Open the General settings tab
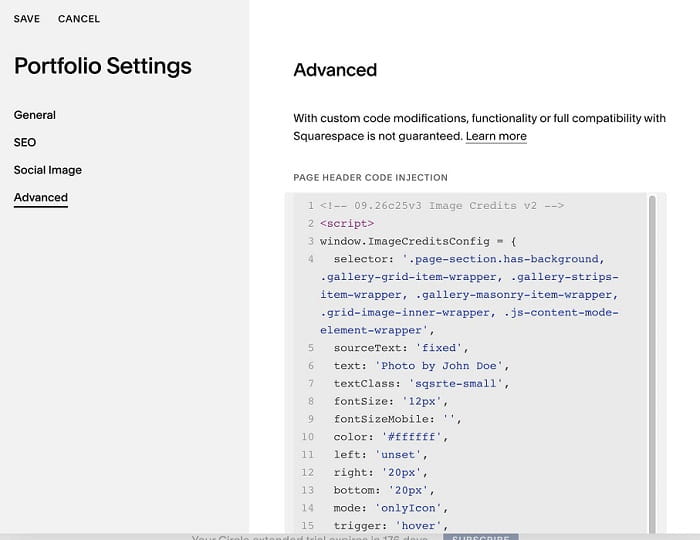The image size is (700, 540). pos(35,115)
